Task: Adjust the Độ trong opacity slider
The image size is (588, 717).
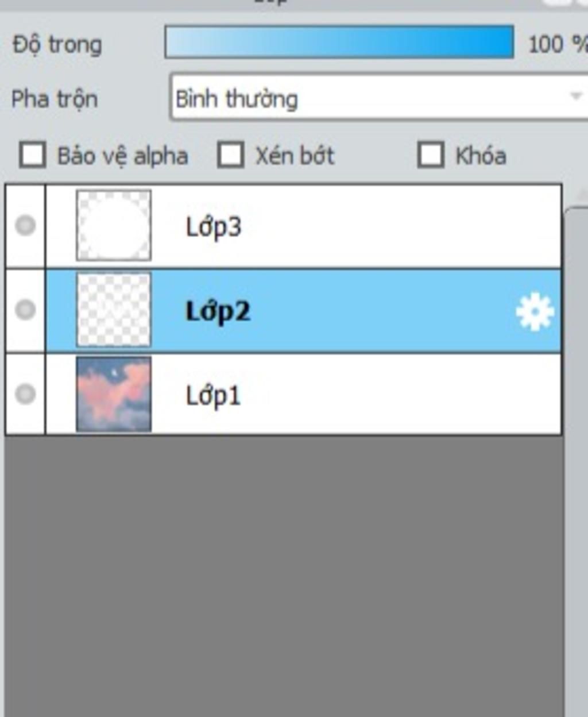Action: tap(339, 42)
